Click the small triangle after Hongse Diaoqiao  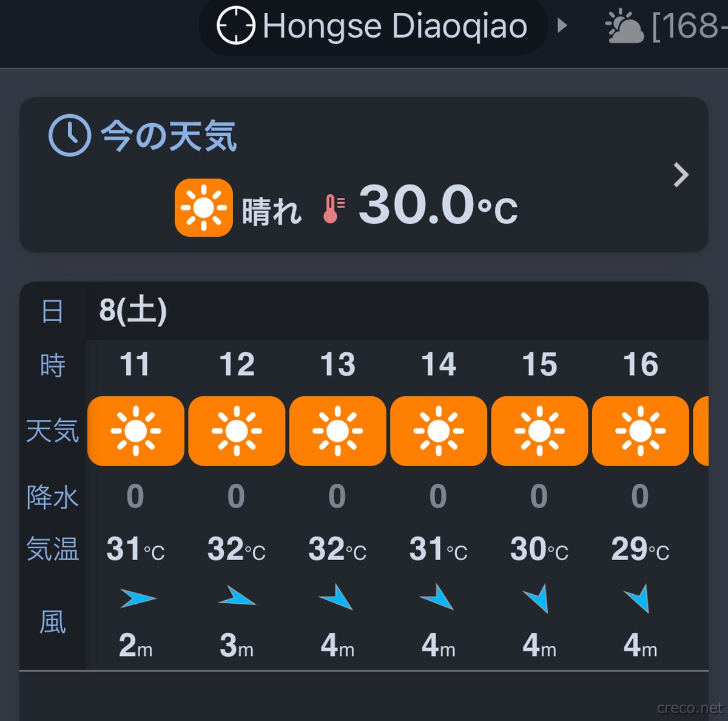[562, 25]
